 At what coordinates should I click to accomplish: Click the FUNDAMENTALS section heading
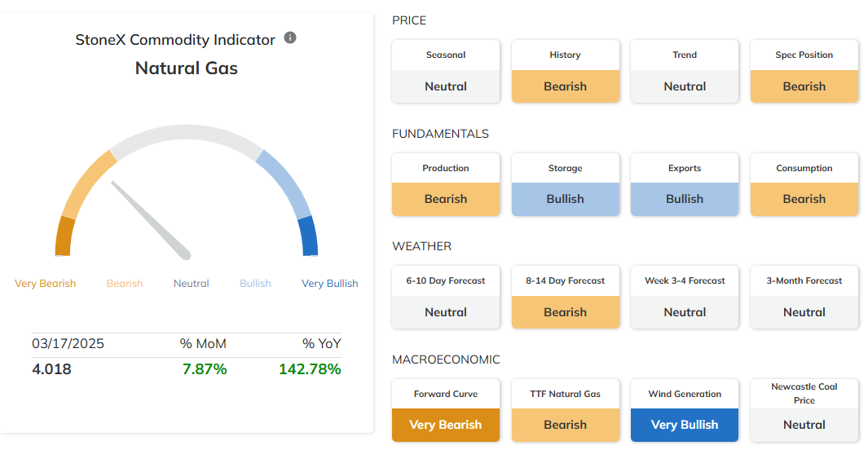pyautogui.click(x=441, y=134)
